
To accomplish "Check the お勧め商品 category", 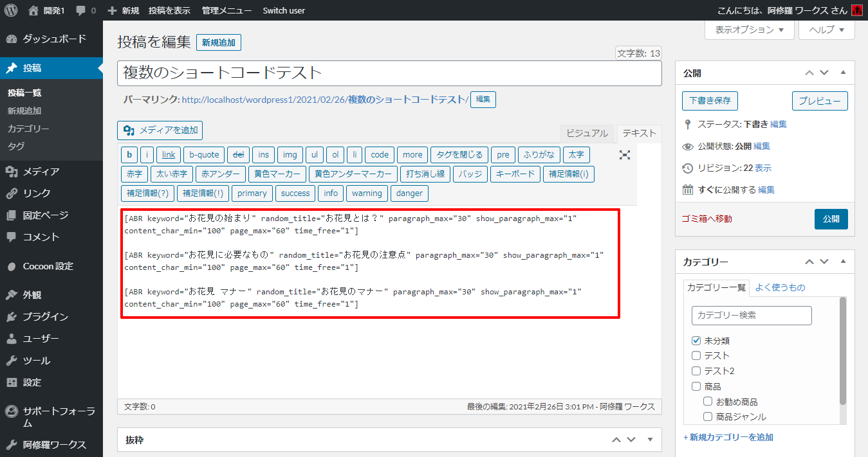I will pos(708,402).
